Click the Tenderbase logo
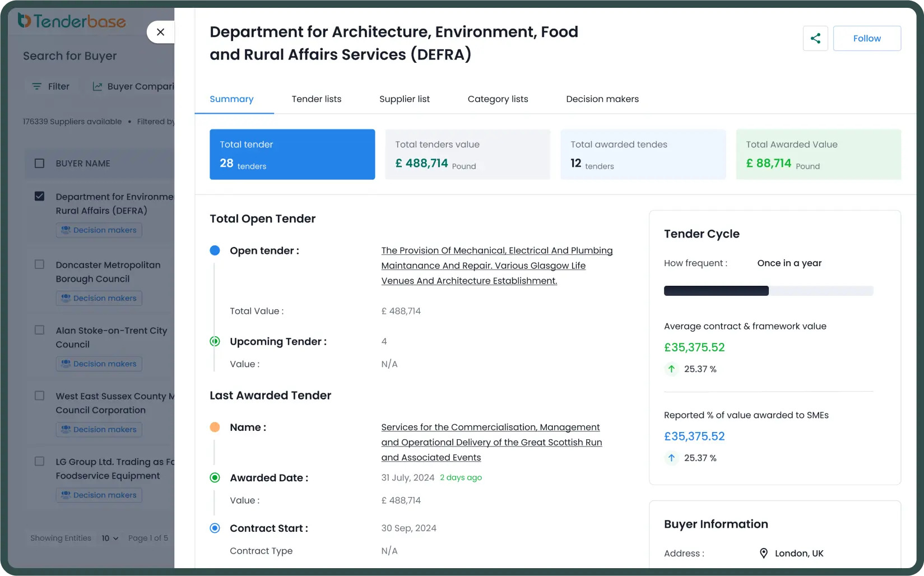Image resolution: width=924 pixels, height=576 pixels. (72, 21)
